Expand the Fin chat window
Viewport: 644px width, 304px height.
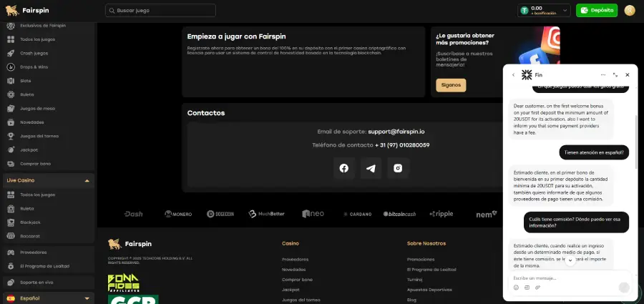click(615, 75)
